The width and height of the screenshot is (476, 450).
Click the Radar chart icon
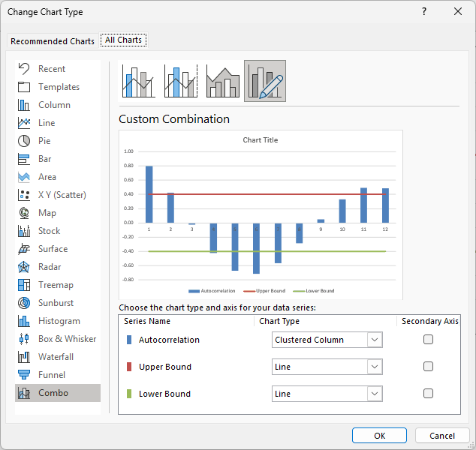pos(24,267)
